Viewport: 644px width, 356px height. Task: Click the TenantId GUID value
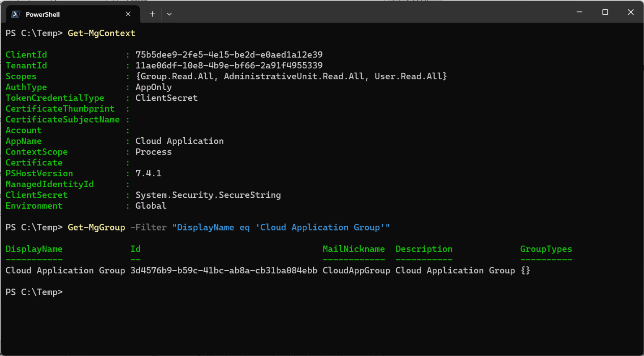pos(229,66)
